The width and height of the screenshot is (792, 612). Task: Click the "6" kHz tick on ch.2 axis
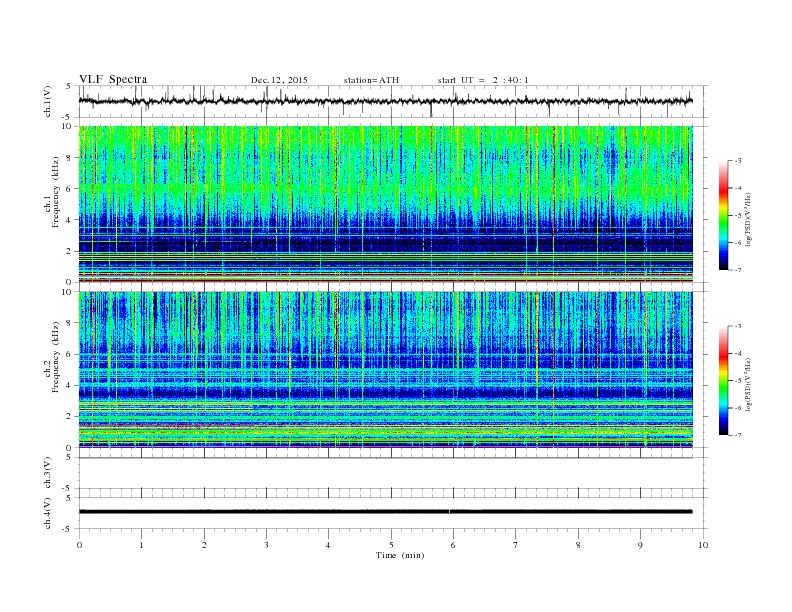coord(70,354)
